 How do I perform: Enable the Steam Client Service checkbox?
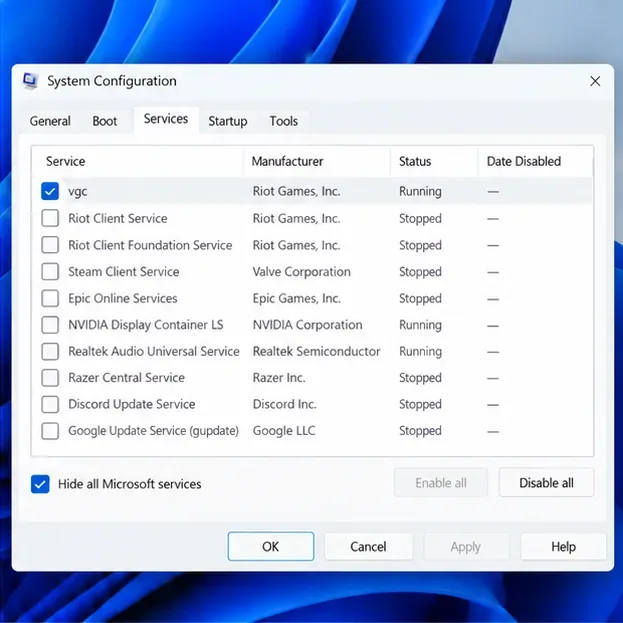coord(50,272)
